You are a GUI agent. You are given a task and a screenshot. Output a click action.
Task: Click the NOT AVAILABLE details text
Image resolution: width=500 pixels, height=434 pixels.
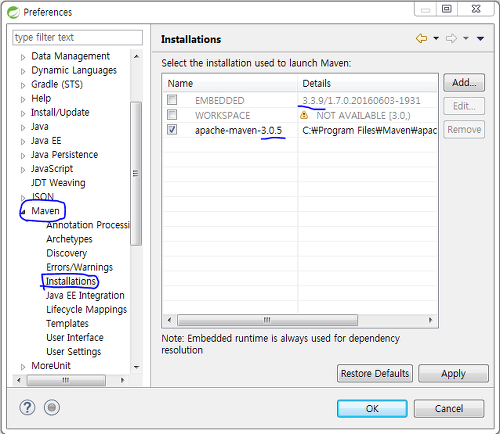363,115
